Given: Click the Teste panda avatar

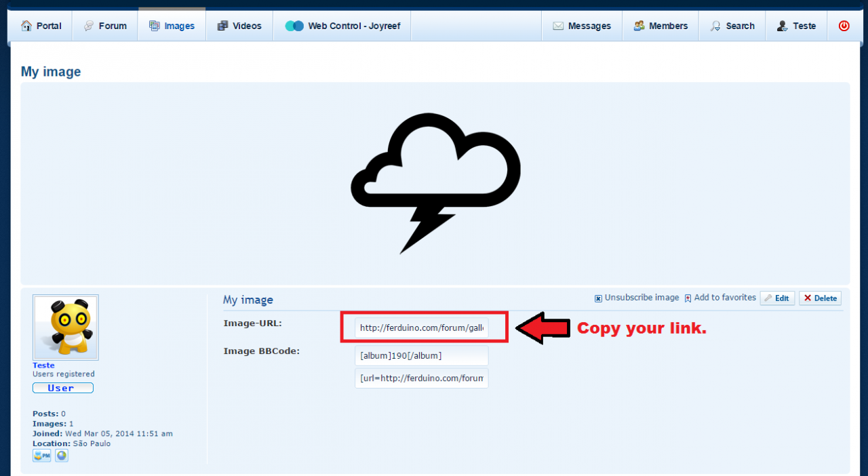Looking at the screenshot, I should (x=66, y=328).
